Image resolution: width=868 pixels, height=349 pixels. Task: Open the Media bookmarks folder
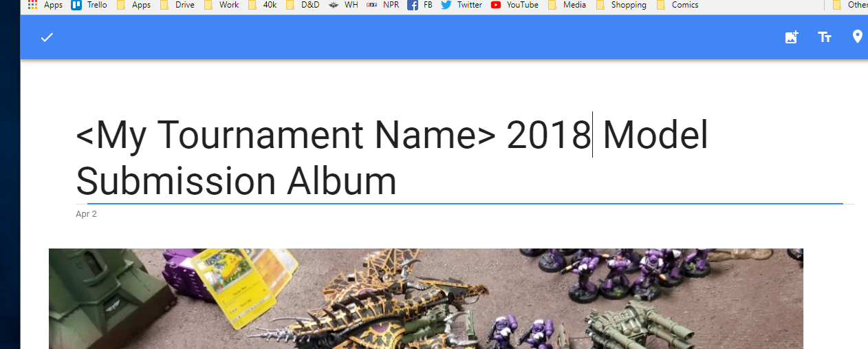tap(567, 5)
